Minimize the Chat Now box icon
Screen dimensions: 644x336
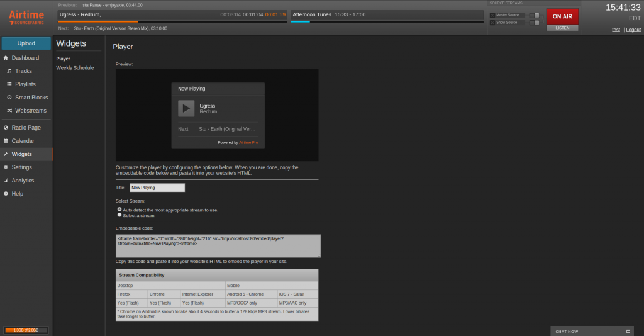click(x=628, y=332)
